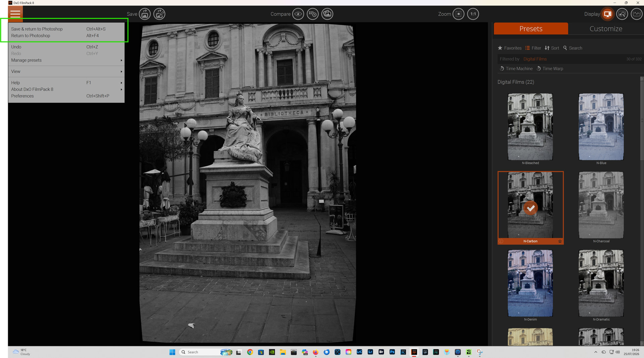Show hidden system tray icons
Image resolution: width=644 pixels, height=358 pixels.
point(596,352)
